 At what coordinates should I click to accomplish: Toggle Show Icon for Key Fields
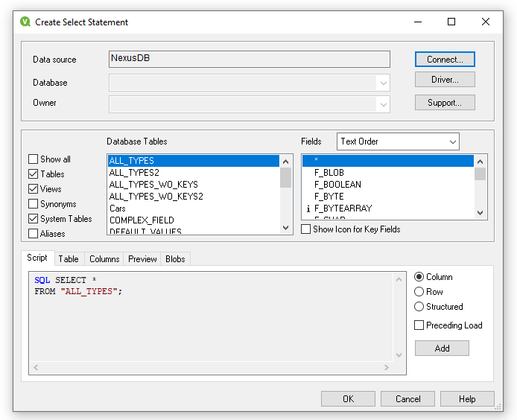tap(306, 229)
